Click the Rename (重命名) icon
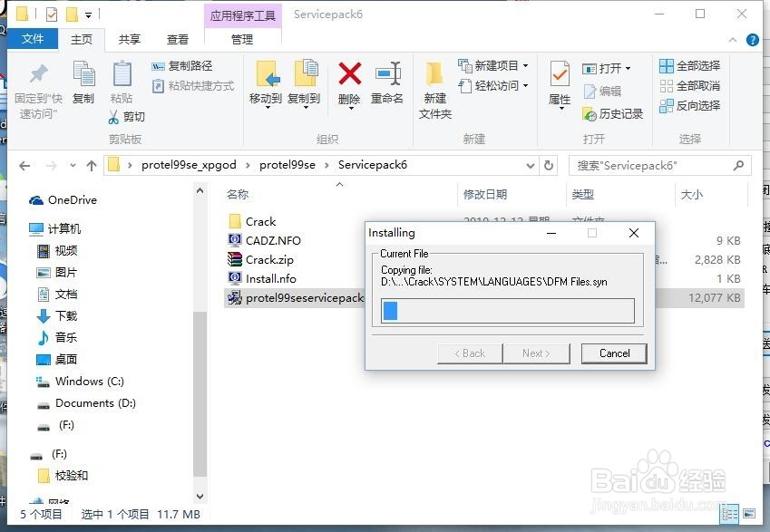Screen dimensions: 770x532 (x=388, y=73)
